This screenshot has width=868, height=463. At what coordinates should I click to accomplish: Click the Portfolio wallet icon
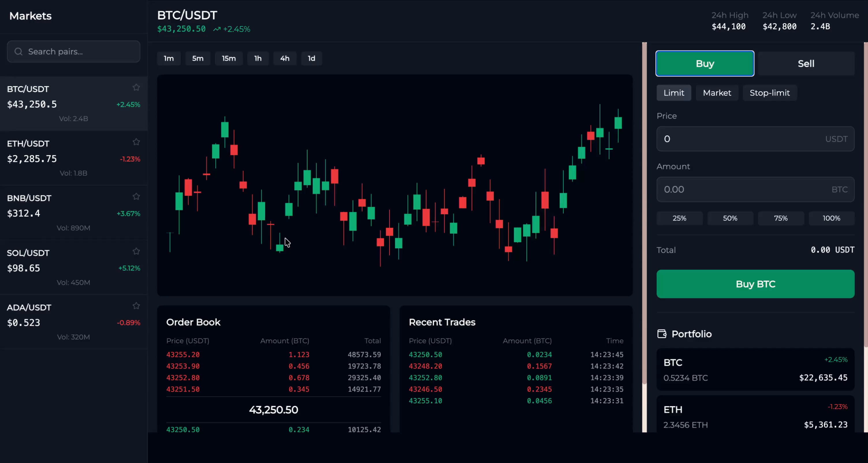pos(662,334)
